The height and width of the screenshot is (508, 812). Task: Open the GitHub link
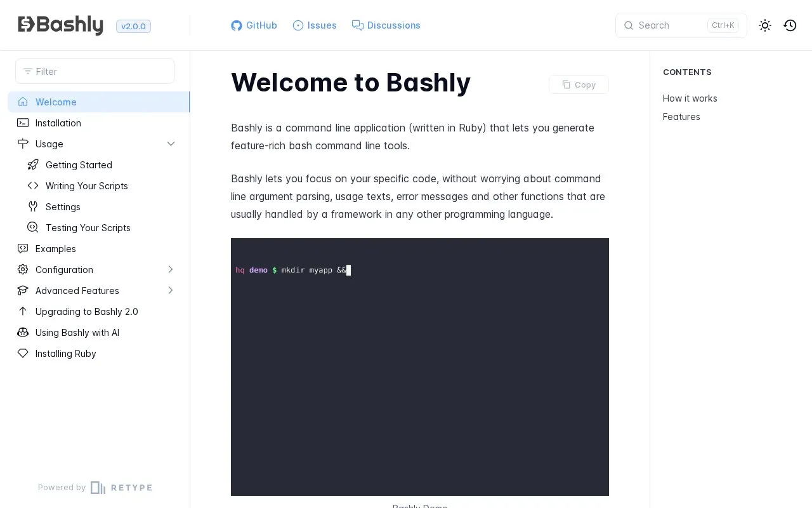(254, 25)
